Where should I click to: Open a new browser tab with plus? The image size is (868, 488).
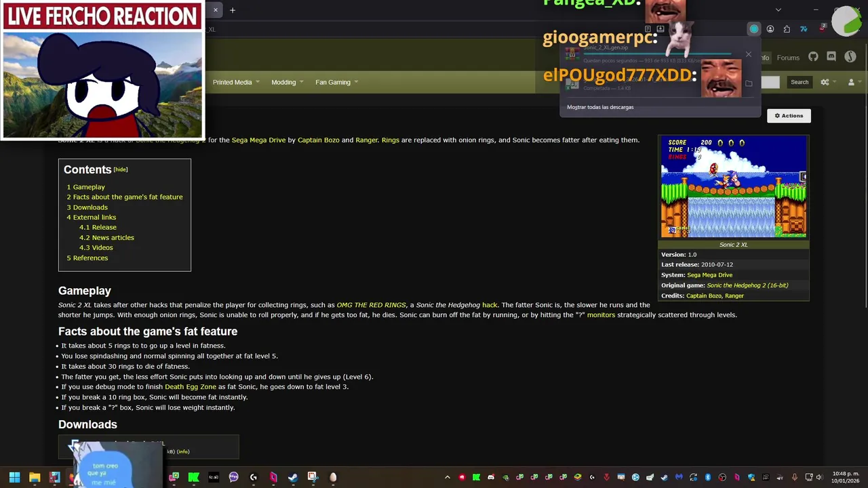point(233,10)
